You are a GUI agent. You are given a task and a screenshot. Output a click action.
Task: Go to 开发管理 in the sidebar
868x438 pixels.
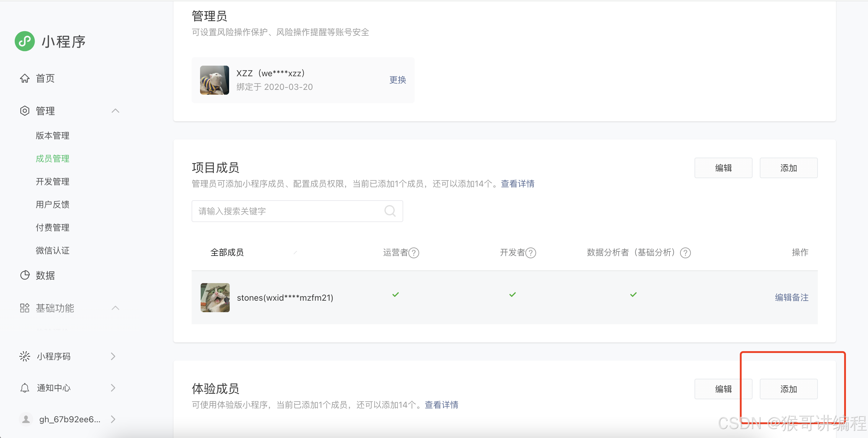pos(53,182)
